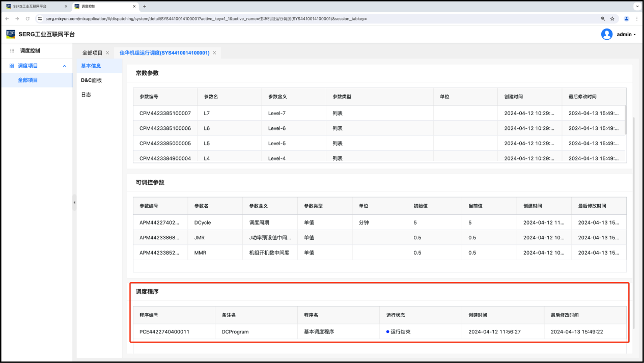Click the browser back arrow
Viewport: 644px width, 363px height.
coord(8,19)
